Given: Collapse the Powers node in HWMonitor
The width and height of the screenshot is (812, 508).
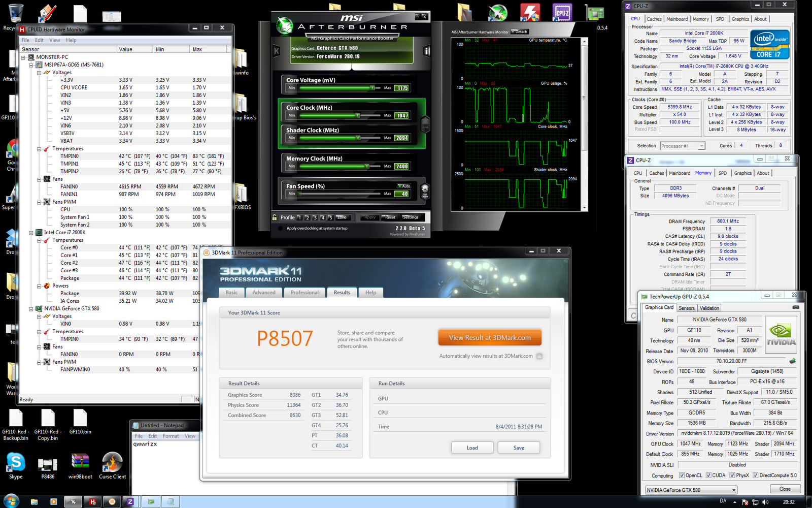Looking at the screenshot, I should [40, 286].
